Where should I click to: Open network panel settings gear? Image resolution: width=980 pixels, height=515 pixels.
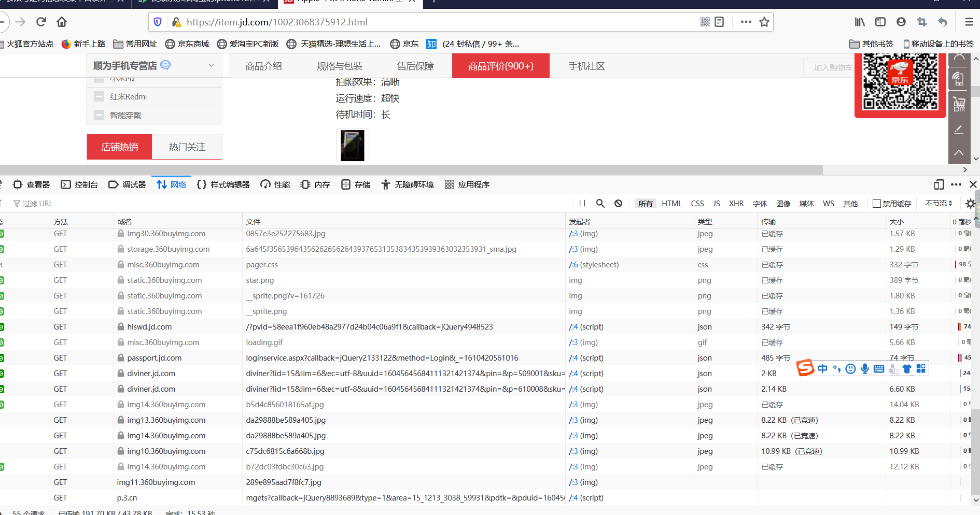click(x=971, y=204)
